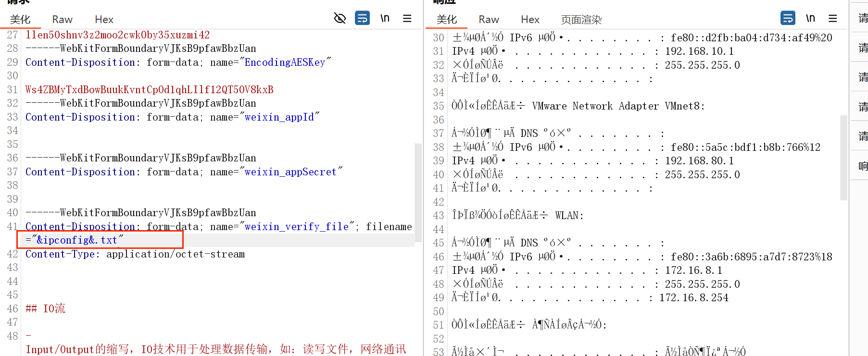Toggle \n newline display in request editor
The image size is (868, 356).
385,18
